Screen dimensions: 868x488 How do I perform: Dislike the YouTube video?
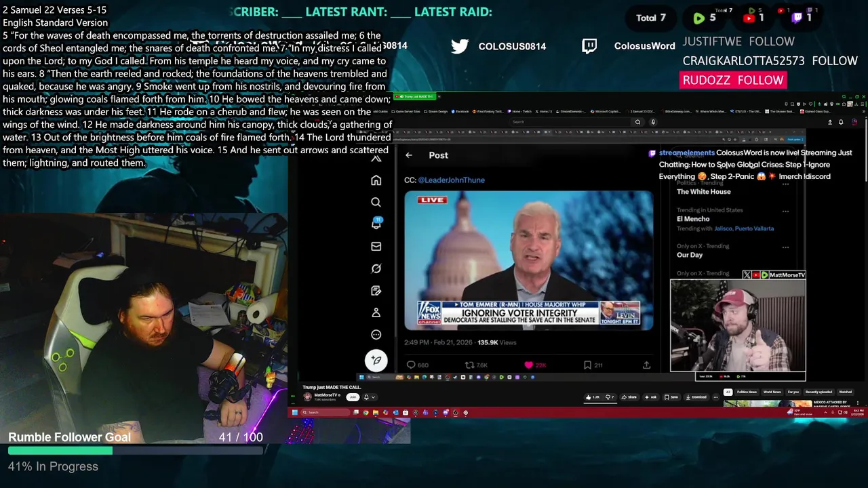610,397
